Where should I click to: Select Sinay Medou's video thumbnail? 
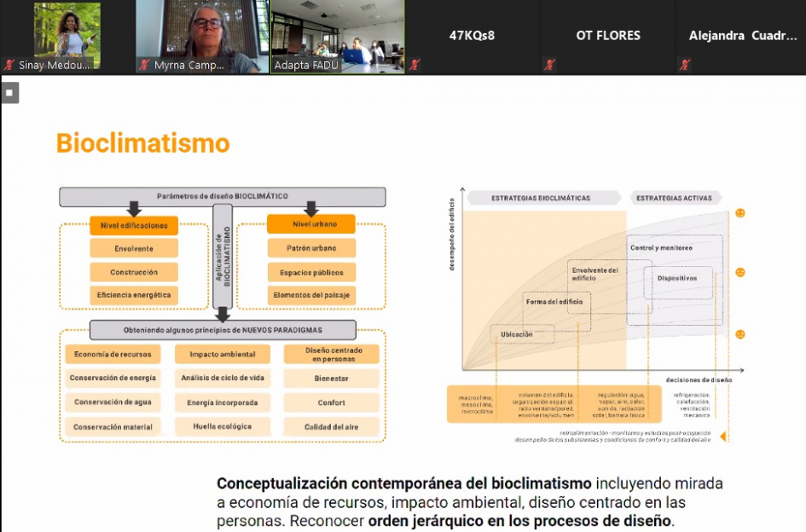(67, 37)
